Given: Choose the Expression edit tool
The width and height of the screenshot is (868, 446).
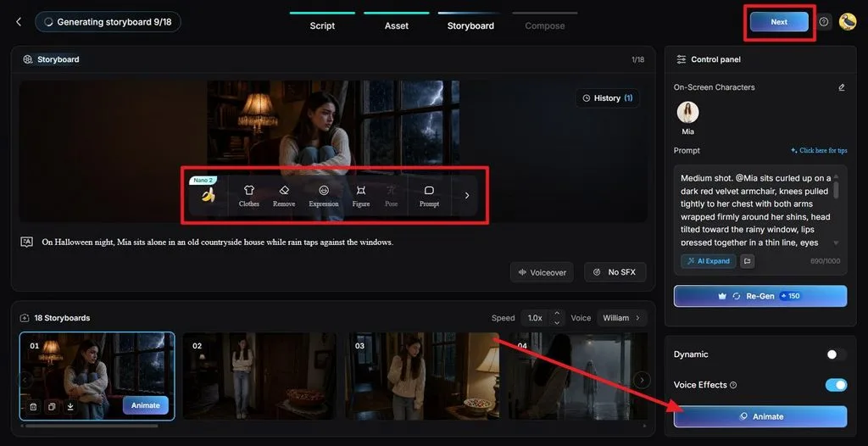Looking at the screenshot, I should point(324,196).
